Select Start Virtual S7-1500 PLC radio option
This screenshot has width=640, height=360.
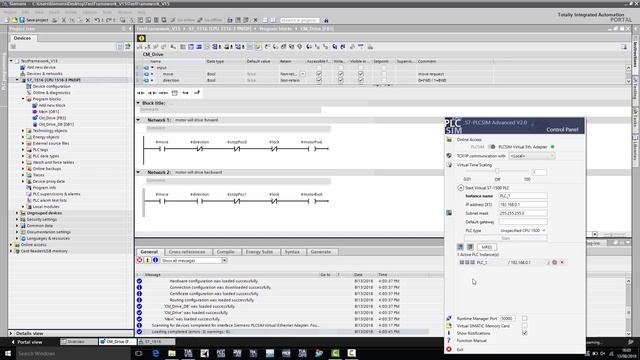coord(460,188)
